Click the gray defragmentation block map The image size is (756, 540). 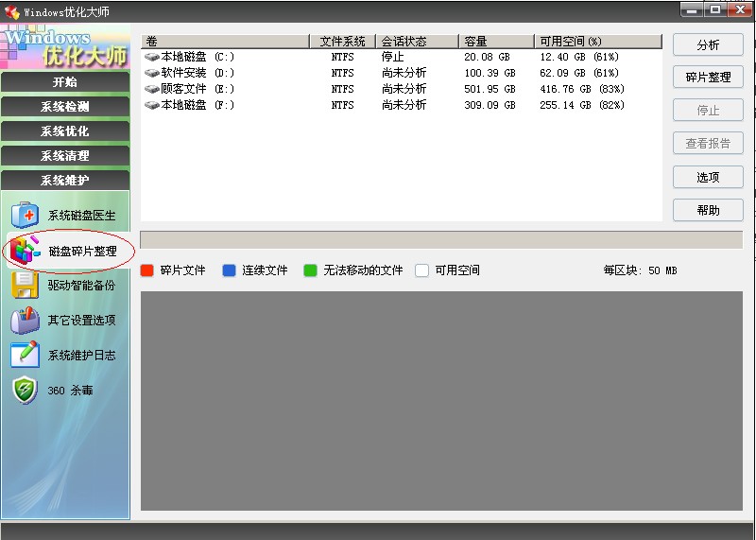441,401
